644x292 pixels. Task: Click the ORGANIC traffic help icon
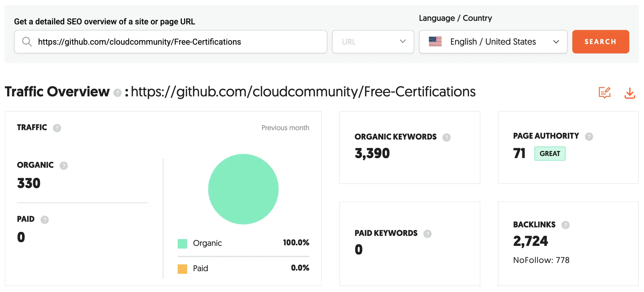pos(64,166)
